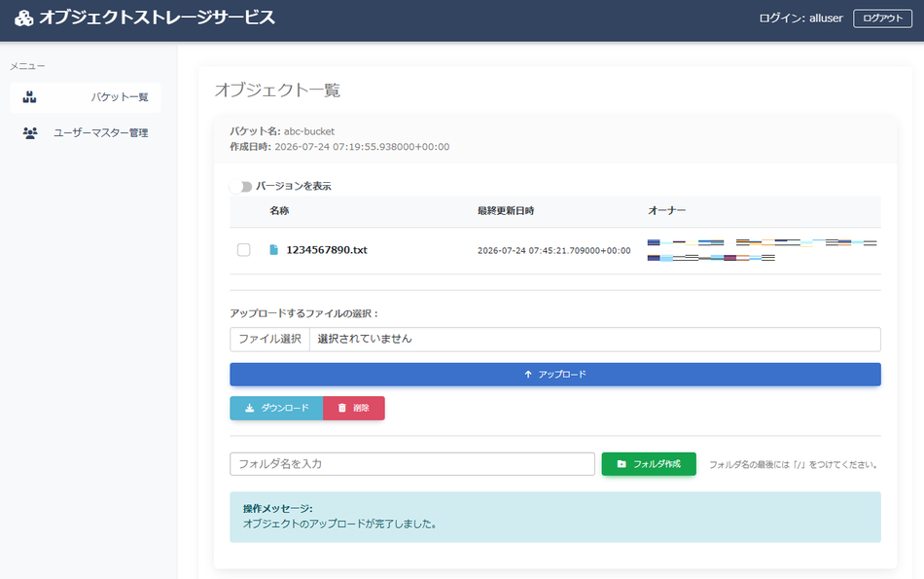This screenshot has height=579, width=924.
Task: Click the green フォルダ作成 button
Action: click(649, 464)
